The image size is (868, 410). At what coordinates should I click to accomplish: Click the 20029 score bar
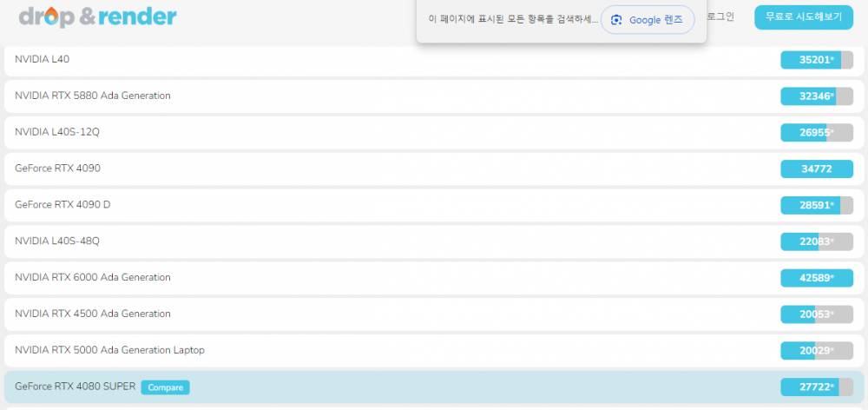817,351
